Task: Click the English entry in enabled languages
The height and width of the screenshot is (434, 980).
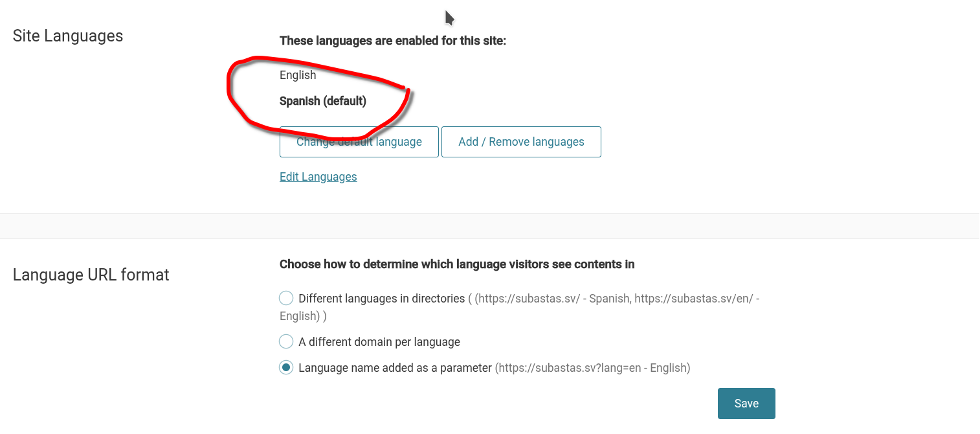Action: tap(298, 75)
